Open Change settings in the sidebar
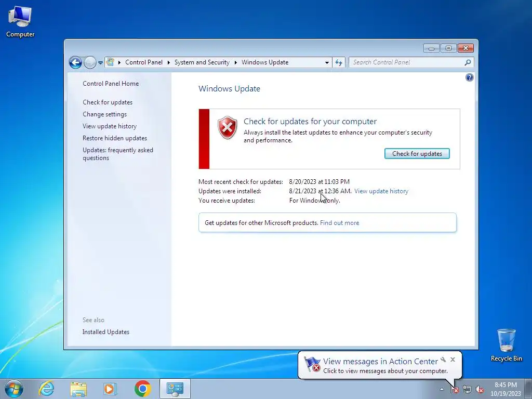Viewport: 532px width, 399px height. (x=104, y=114)
